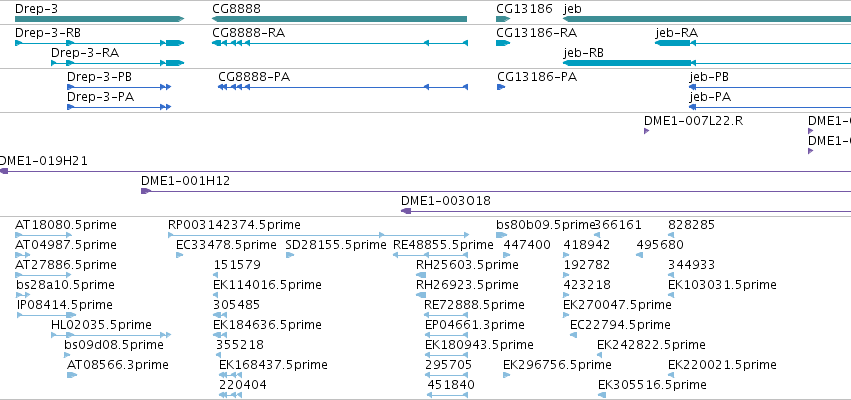
Task: Open the EK114016.5prime EST entry
Action: 267,285
